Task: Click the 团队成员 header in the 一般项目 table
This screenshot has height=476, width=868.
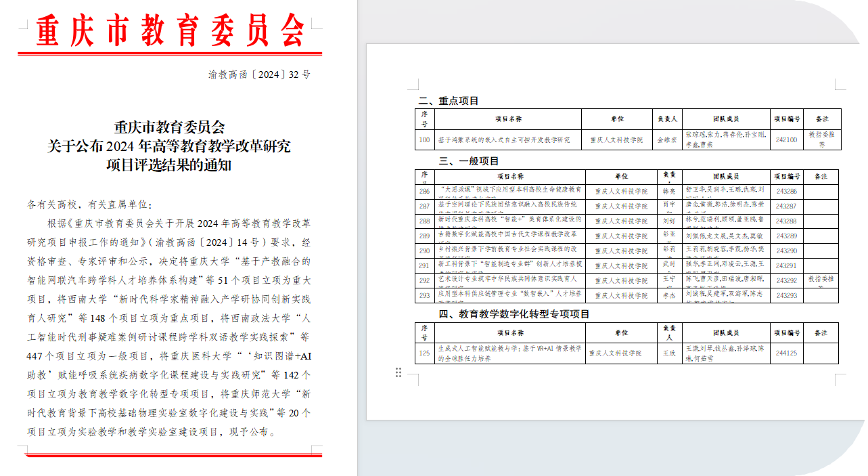Action: (x=725, y=177)
